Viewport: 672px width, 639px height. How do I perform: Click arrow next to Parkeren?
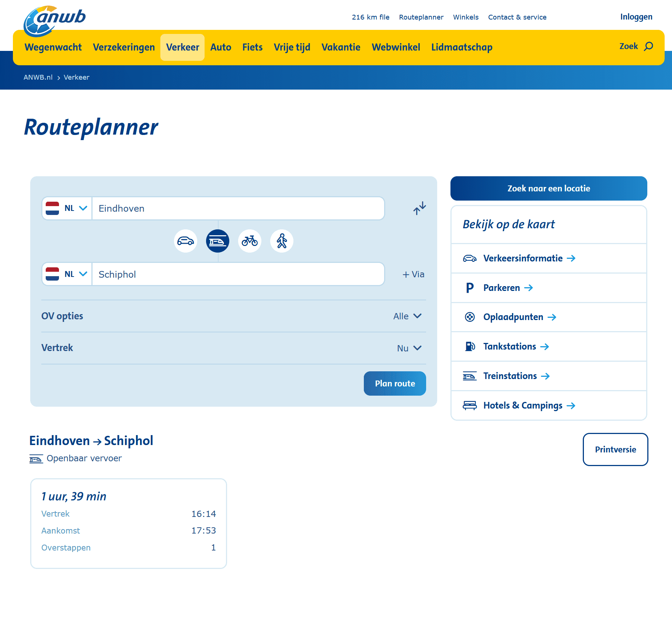coord(529,288)
